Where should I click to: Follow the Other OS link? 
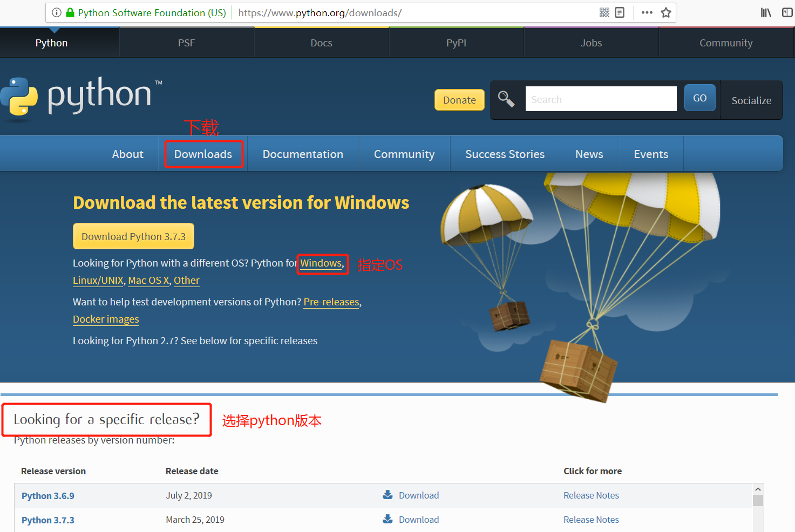tap(187, 281)
